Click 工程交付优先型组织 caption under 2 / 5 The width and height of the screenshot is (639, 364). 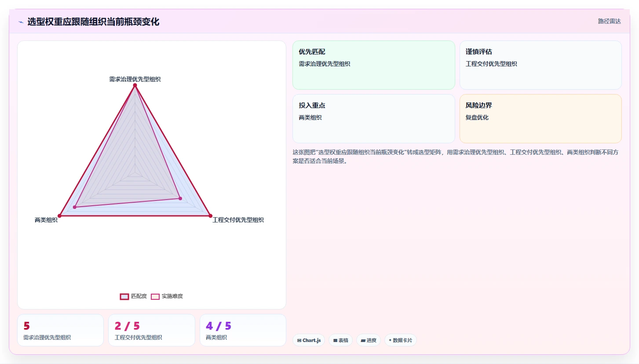coord(138,338)
